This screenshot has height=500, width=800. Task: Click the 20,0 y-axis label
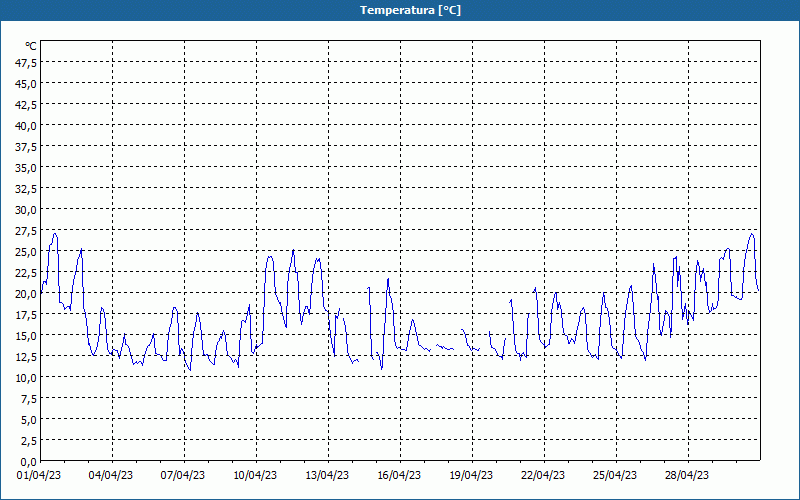(27, 294)
